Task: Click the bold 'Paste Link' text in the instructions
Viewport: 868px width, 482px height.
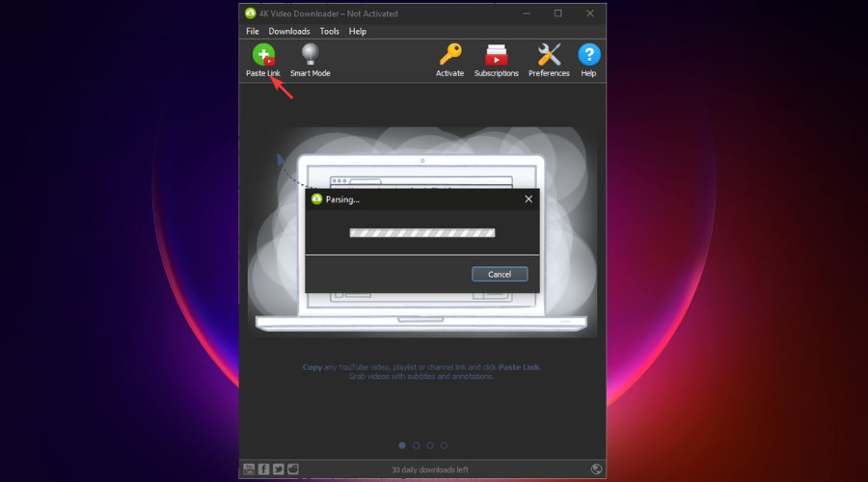Action: click(x=519, y=367)
